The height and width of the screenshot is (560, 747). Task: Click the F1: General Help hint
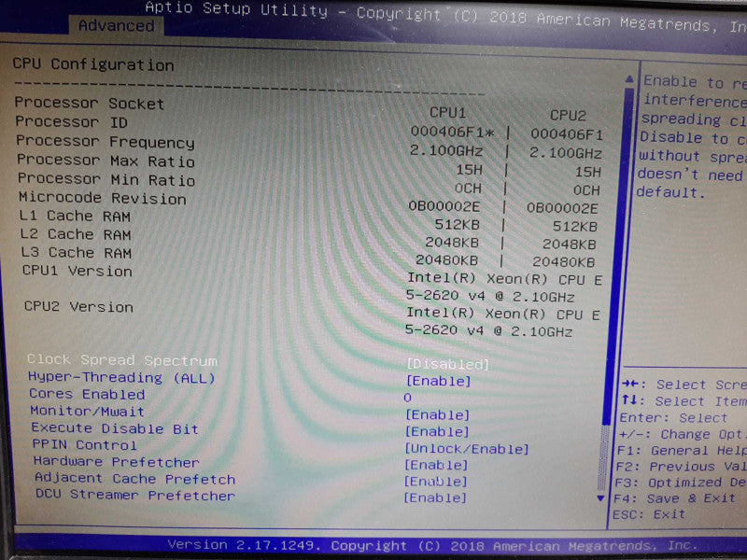click(682, 451)
